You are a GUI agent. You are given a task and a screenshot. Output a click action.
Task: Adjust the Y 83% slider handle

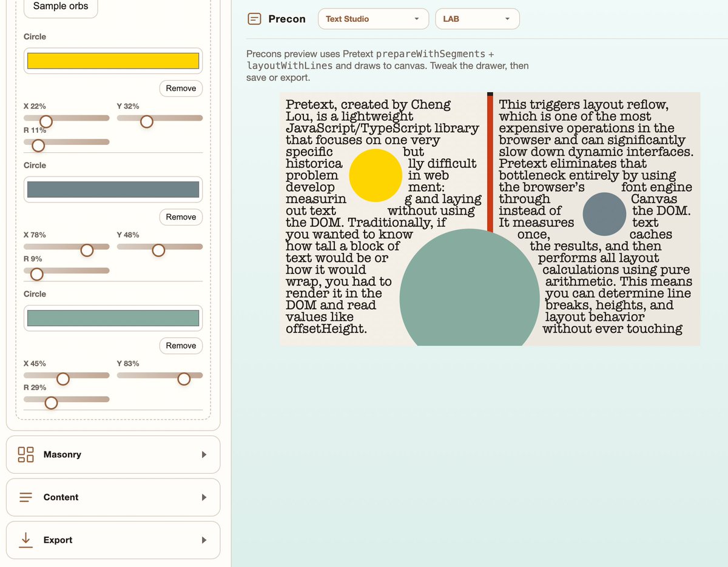(x=184, y=379)
